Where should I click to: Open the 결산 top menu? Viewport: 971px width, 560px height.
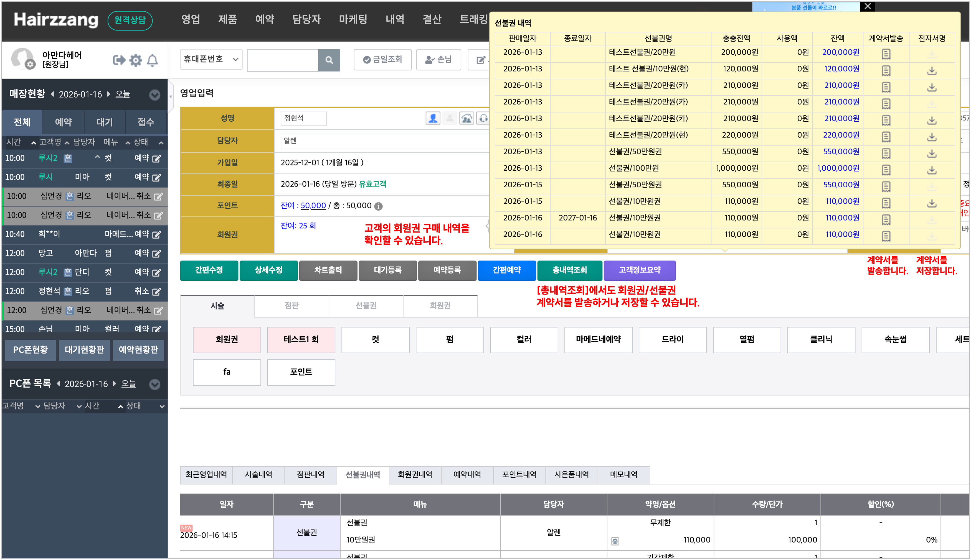(x=432, y=19)
